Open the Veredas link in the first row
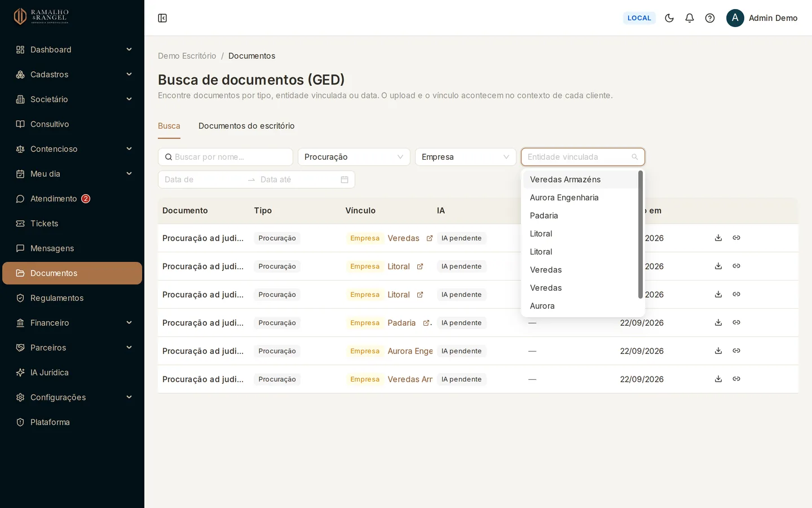This screenshot has height=508, width=812. coord(404,238)
